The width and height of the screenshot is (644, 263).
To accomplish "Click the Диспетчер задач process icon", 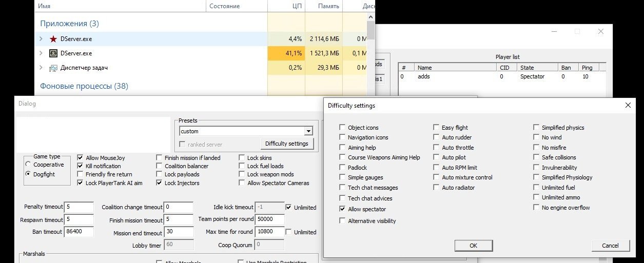I will click(53, 68).
